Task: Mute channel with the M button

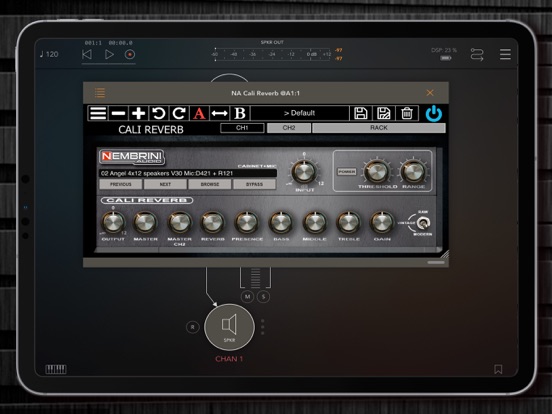Action: 247,297
